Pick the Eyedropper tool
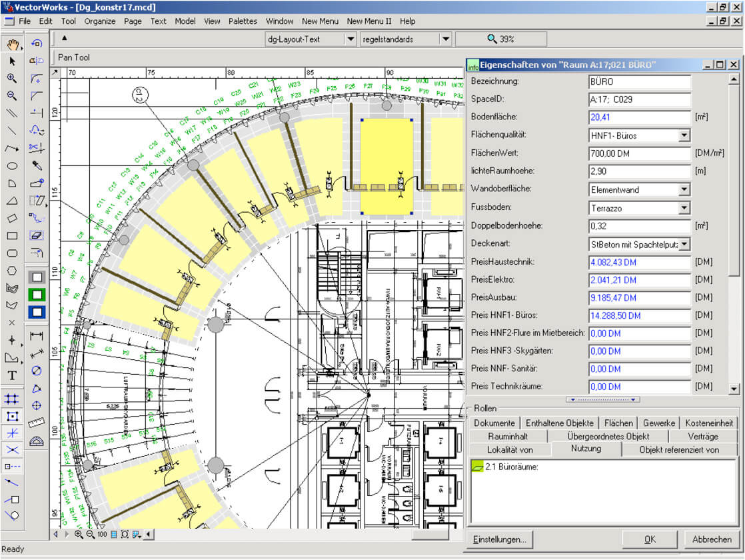This screenshot has width=745, height=560. pyautogui.click(x=37, y=165)
